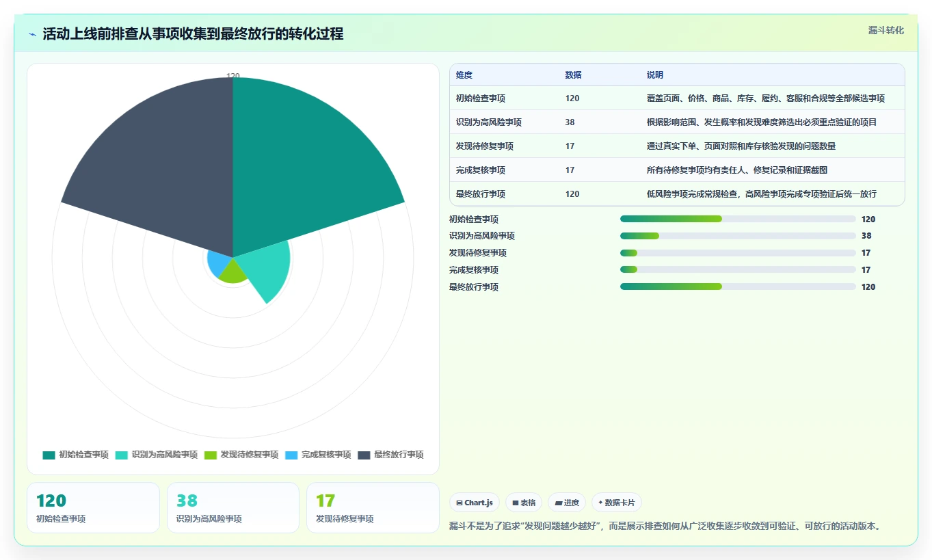Screen dimensions: 932x560
Task: Click the description starting with 覆盖页面、价格
Action: pyautogui.click(x=766, y=98)
